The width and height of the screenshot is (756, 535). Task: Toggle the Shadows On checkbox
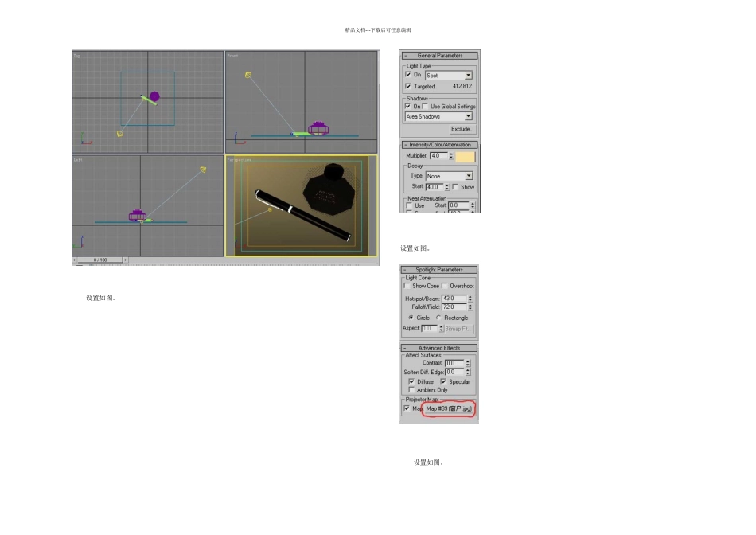tap(408, 106)
